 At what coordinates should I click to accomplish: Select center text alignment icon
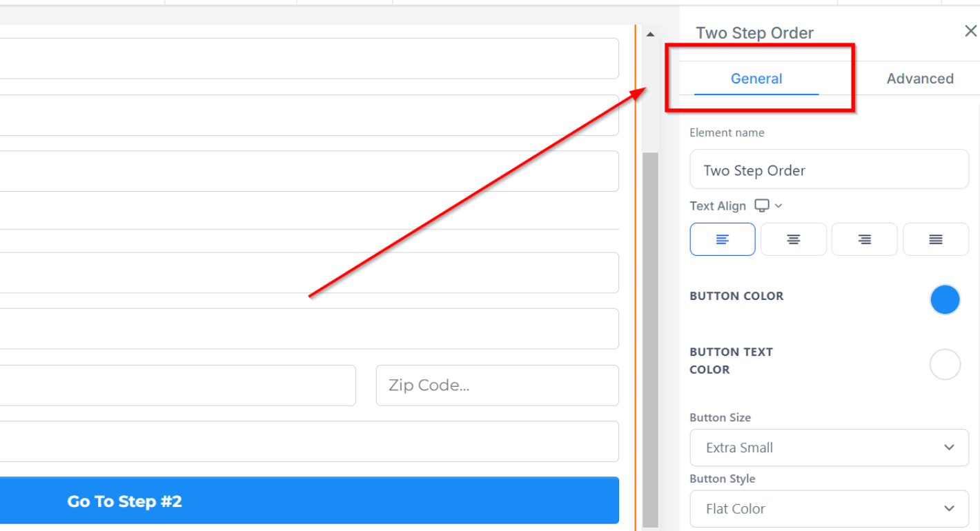tap(793, 239)
